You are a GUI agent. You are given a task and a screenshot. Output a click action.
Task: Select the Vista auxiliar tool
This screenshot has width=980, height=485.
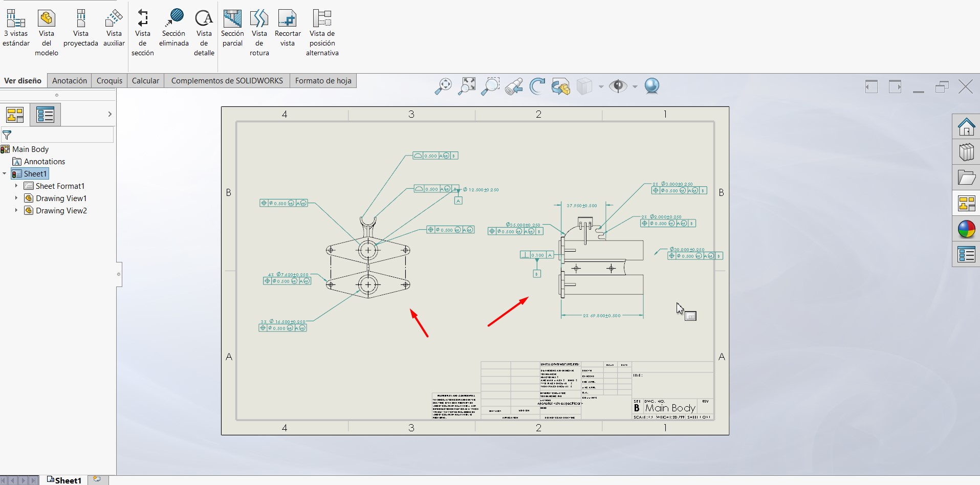coord(114,28)
